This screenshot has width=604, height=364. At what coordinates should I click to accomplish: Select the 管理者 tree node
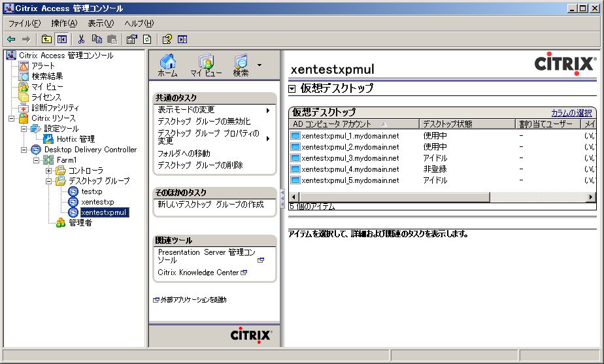coord(80,223)
